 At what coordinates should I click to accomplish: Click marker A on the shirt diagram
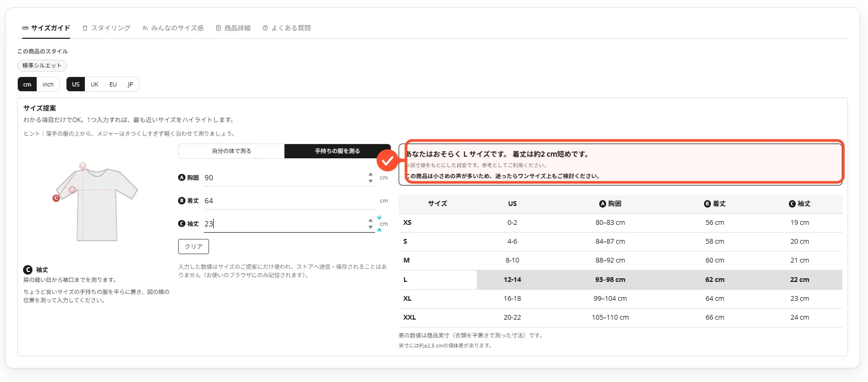[72, 190]
